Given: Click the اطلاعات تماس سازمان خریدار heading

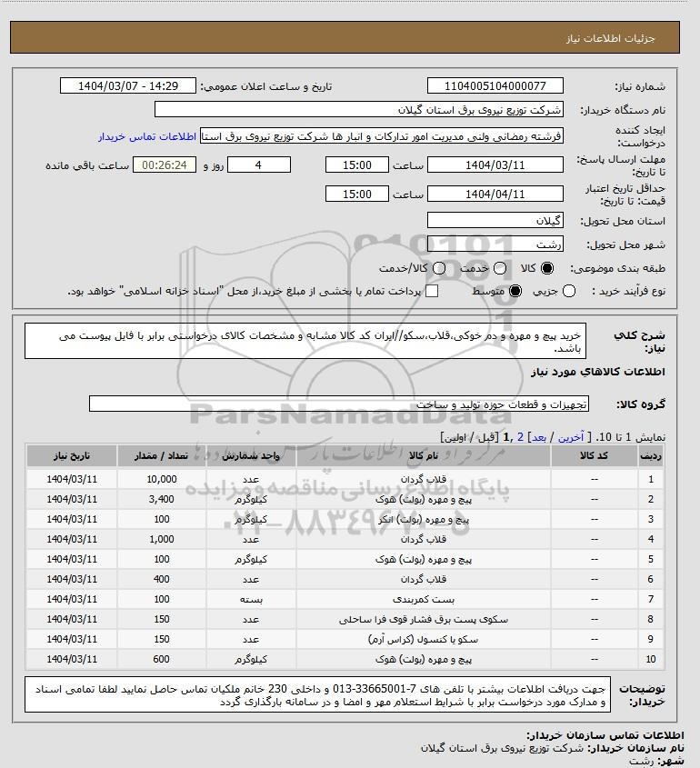Looking at the screenshot, I should [605, 735].
